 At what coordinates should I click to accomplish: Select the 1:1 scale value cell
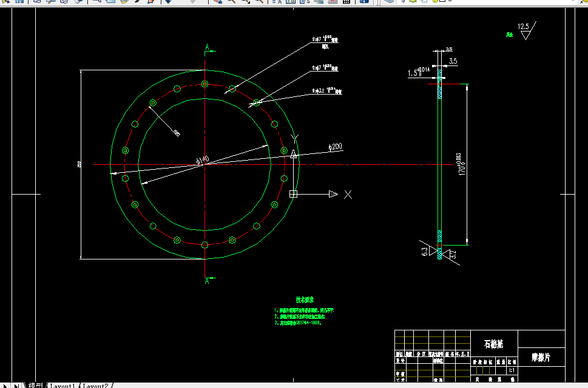(x=512, y=370)
